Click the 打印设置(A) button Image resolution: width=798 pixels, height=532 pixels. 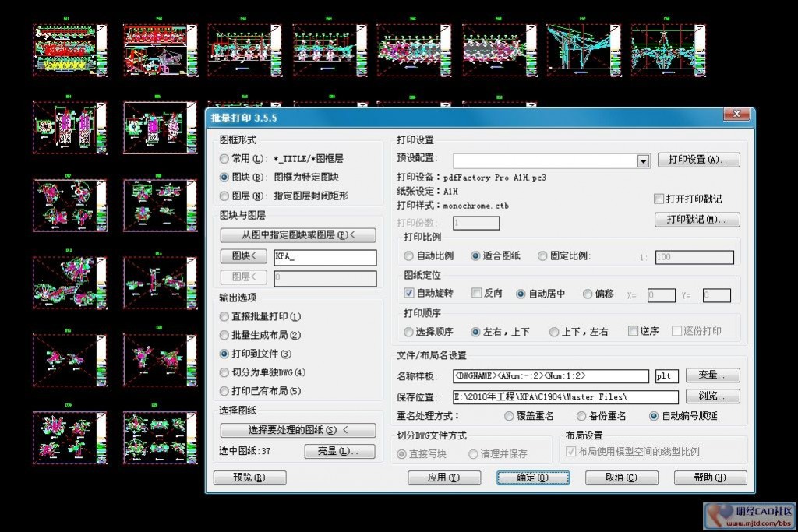[x=698, y=160]
